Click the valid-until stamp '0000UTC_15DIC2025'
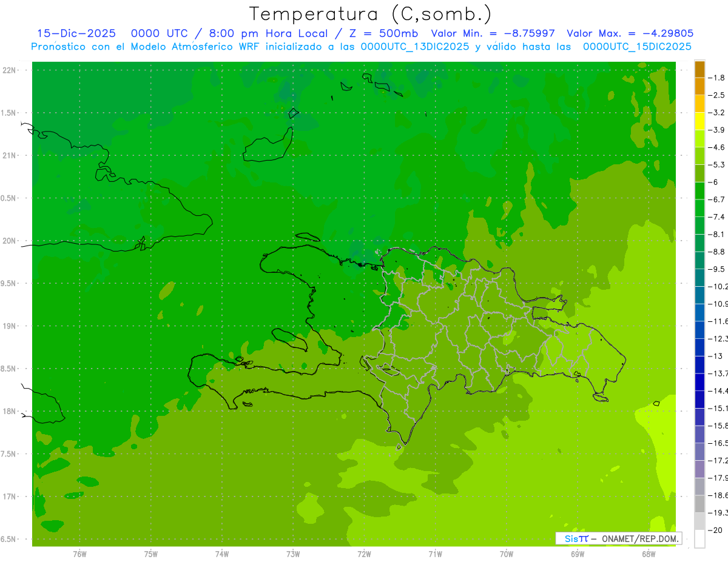 pos(637,47)
